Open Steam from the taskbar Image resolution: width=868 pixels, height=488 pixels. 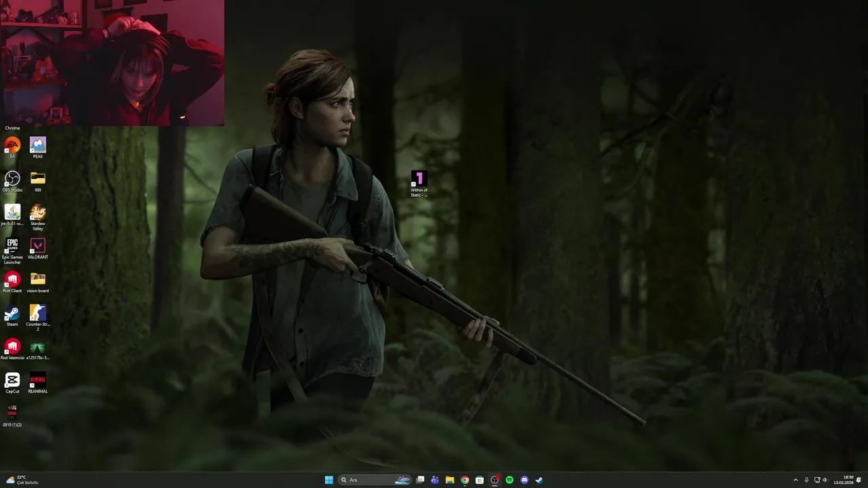pos(539,480)
